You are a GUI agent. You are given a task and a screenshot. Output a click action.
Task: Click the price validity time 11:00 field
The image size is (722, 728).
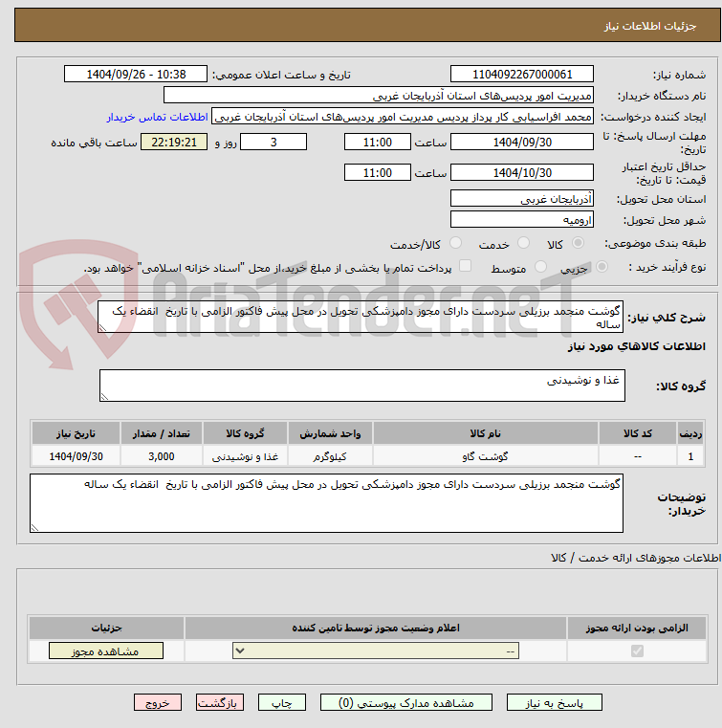click(x=377, y=173)
